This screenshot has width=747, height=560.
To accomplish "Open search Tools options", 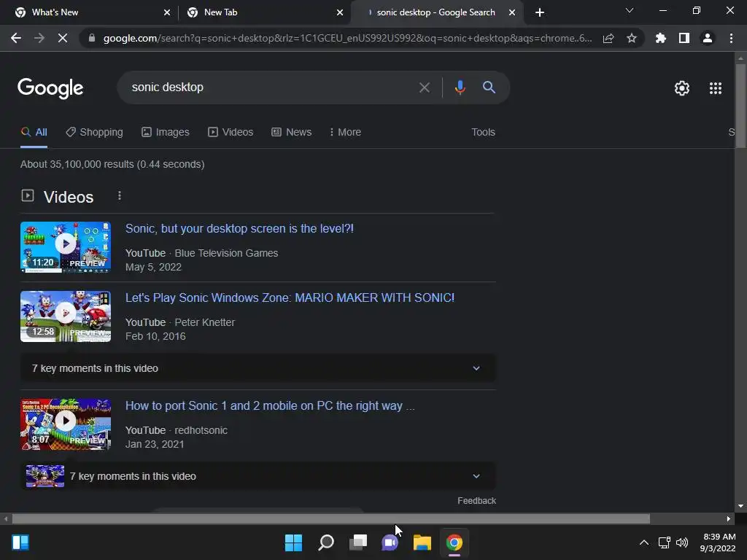I will pos(483,133).
